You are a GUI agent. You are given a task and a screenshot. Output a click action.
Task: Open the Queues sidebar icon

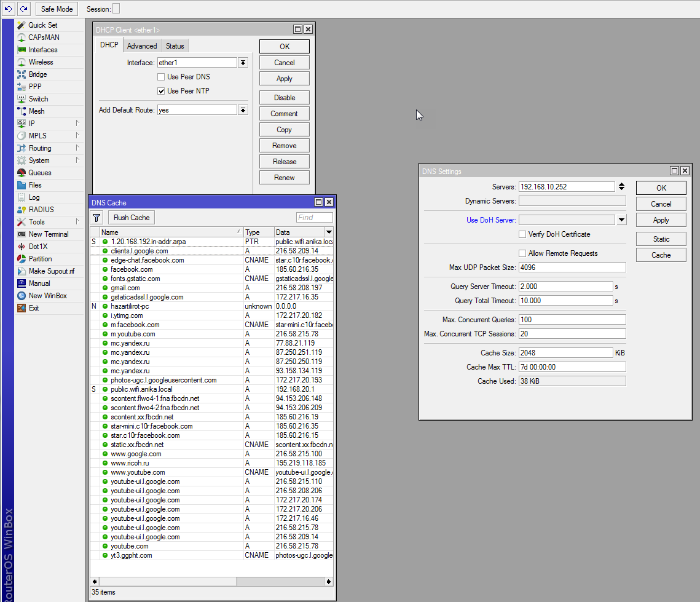(22, 173)
